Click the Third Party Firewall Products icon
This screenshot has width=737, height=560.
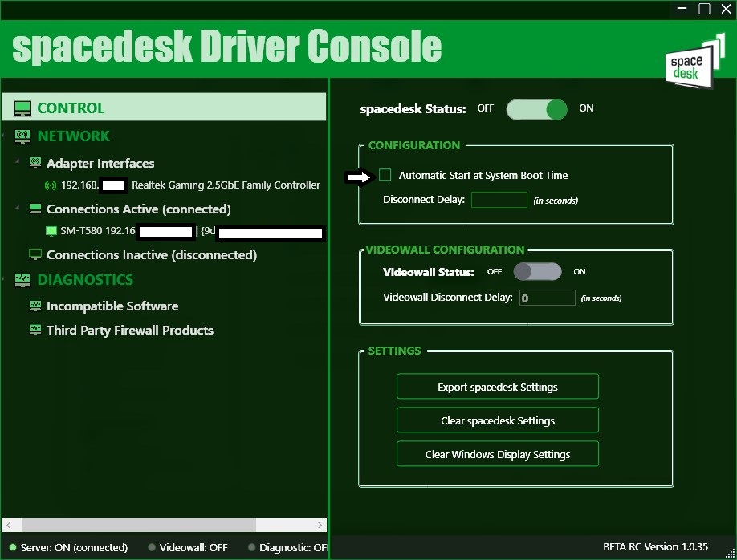click(x=35, y=330)
